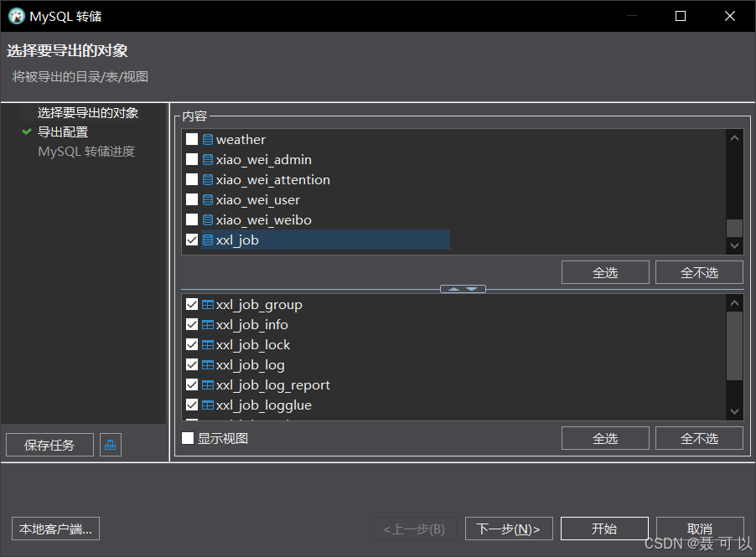Click the xxl_job_group table icon
The height and width of the screenshot is (557, 756).
pos(208,305)
